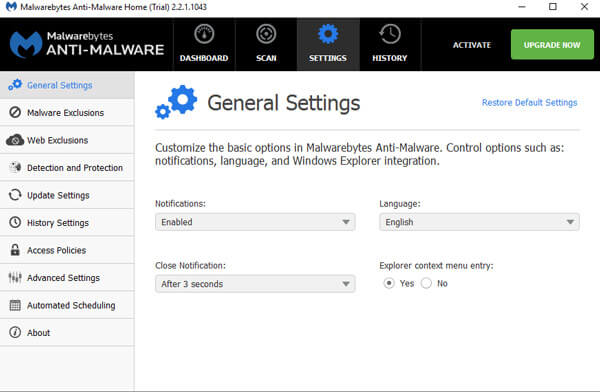Click the Update Settings refresh icon
600x392 pixels.
(15, 195)
